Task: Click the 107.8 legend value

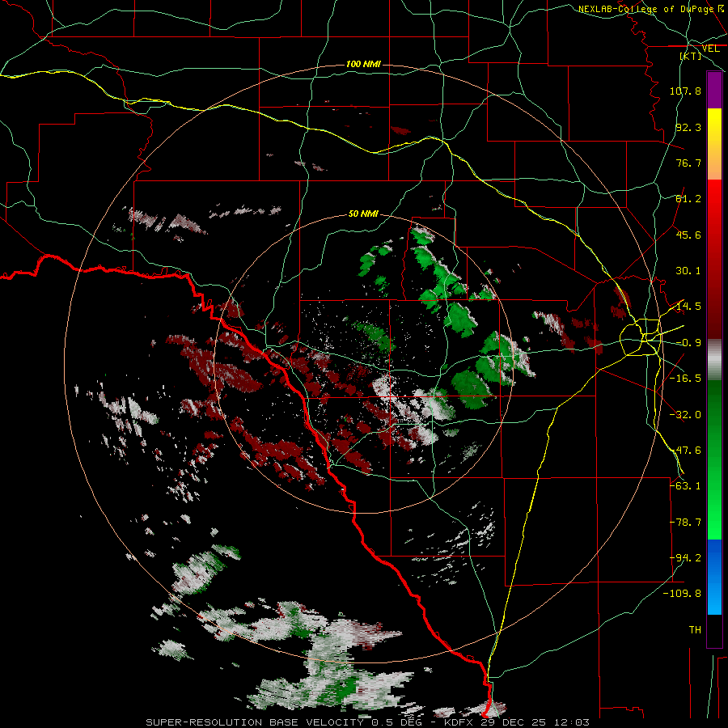Action: click(x=685, y=91)
